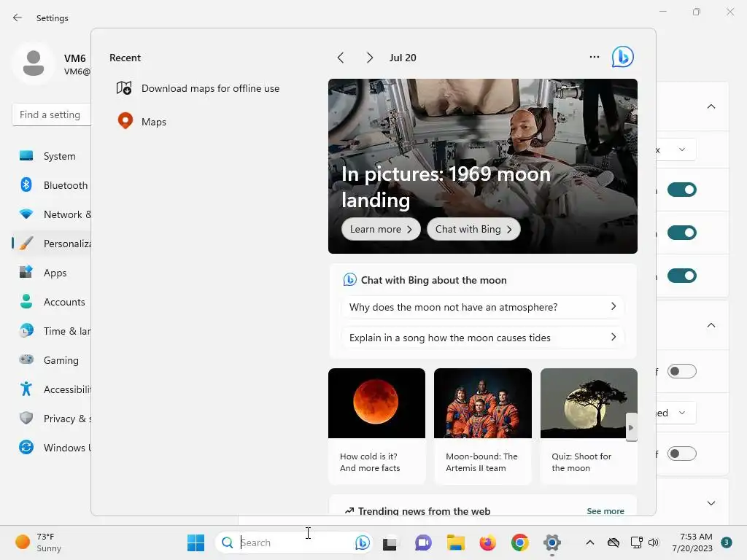Turn on the first disabled toggle in Settings
747x560 pixels.
[x=682, y=371]
